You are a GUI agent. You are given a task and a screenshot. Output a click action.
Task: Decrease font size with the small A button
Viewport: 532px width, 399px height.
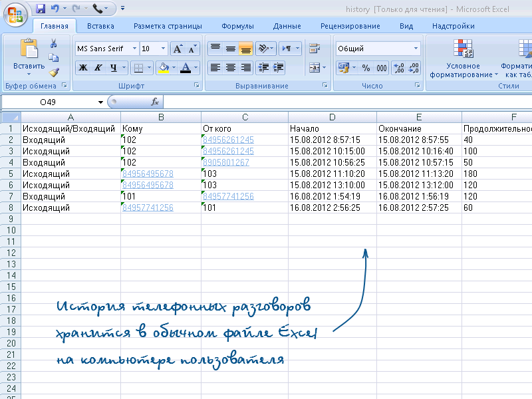pos(192,49)
